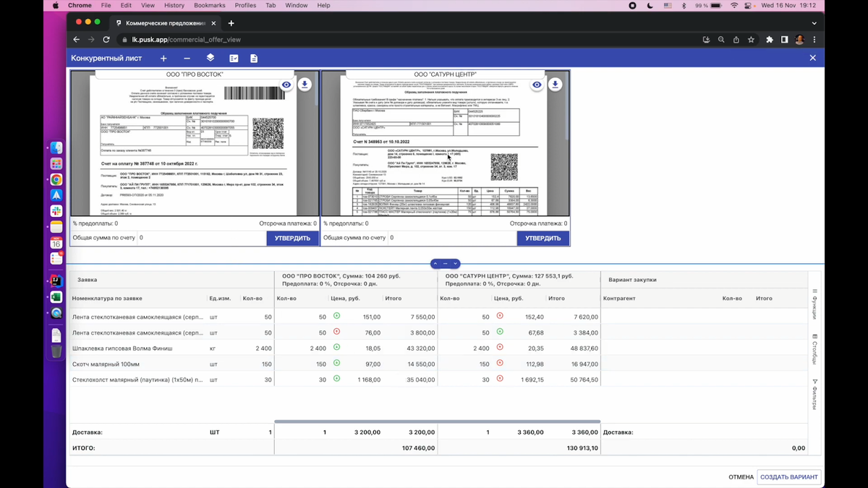Screen dimensions: 868x488
Task: Click the Номенклатура по заявке column header
Action: tap(107, 299)
